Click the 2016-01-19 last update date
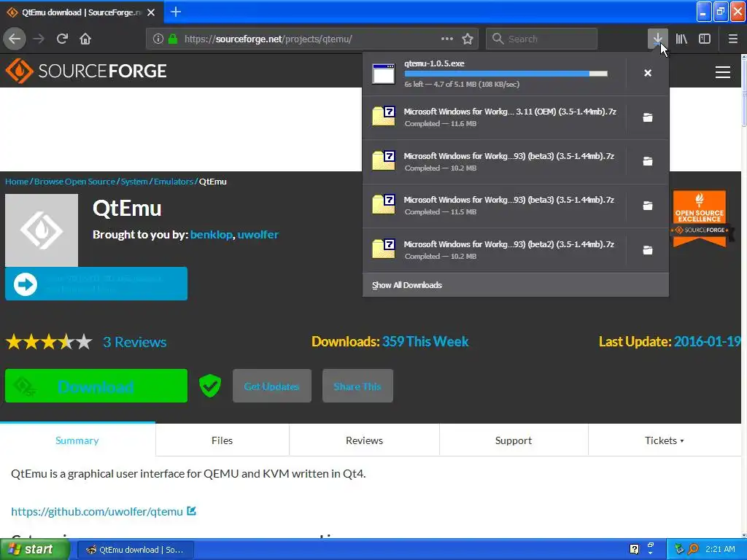 [x=707, y=341]
